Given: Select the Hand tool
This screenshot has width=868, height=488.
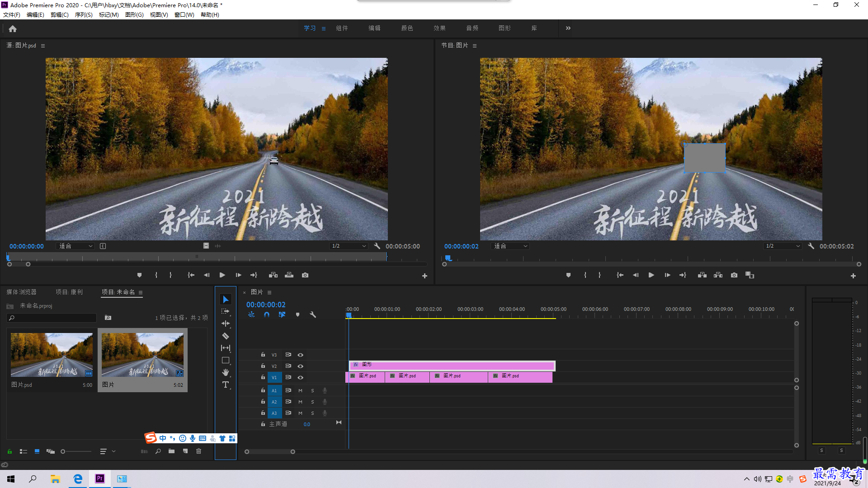Looking at the screenshot, I should [226, 372].
